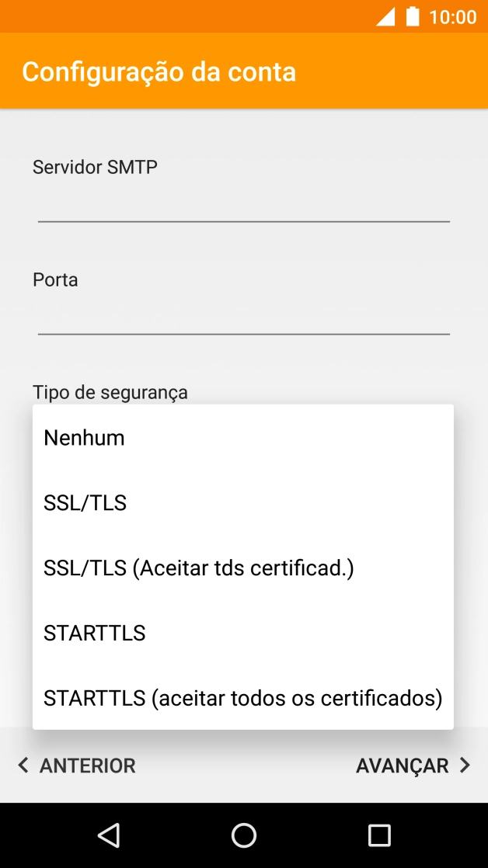Image resolution: width=488 pixels, height=868 pixels.
Task: Tap the chevron next to ANTERIOR
Action: pos(23,766)
